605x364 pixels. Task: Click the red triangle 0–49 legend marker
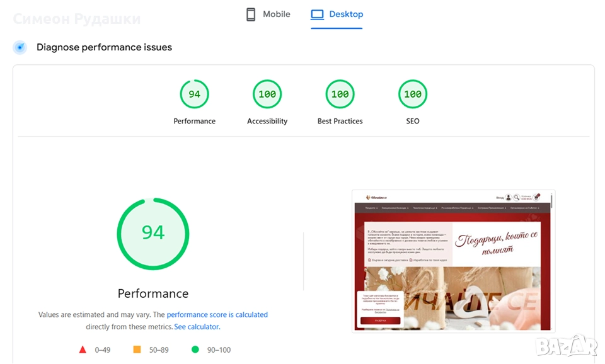83,350
